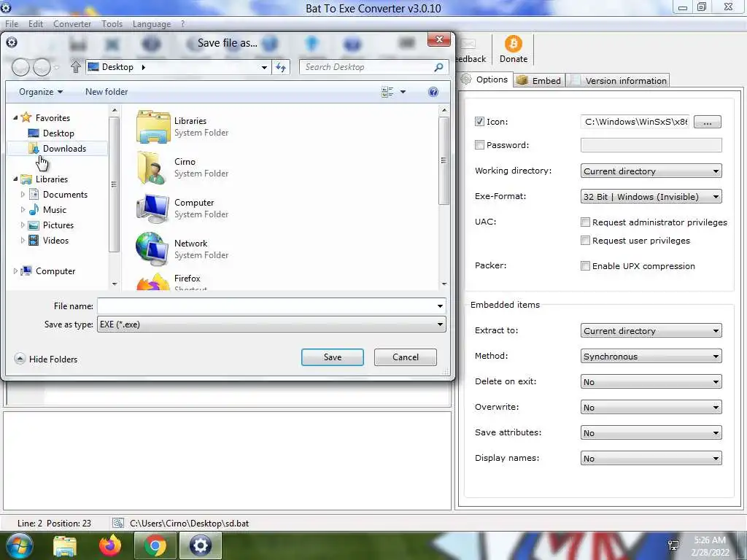
Task: Open the Display names dropdown
Action: (x=651, y=459)
